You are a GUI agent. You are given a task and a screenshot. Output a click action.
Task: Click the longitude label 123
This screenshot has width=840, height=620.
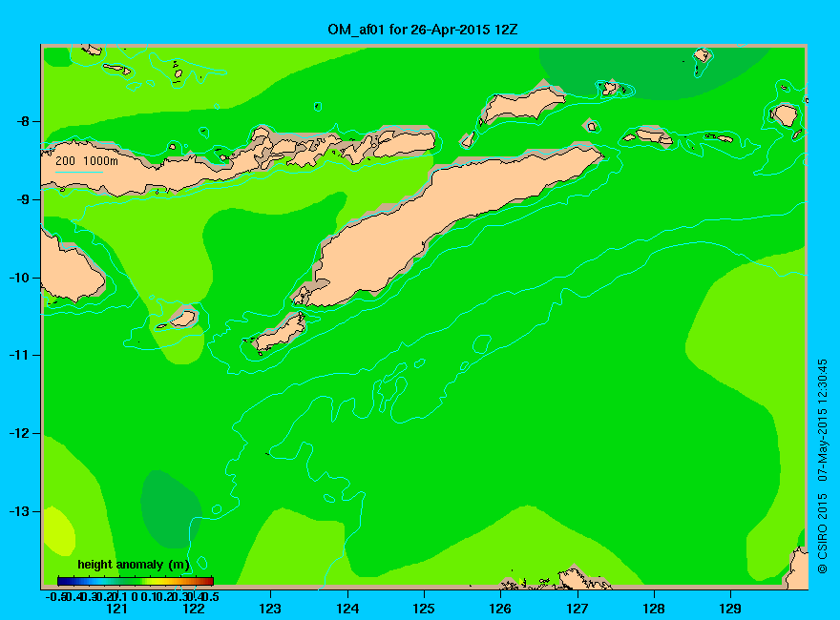click(270, 609)
